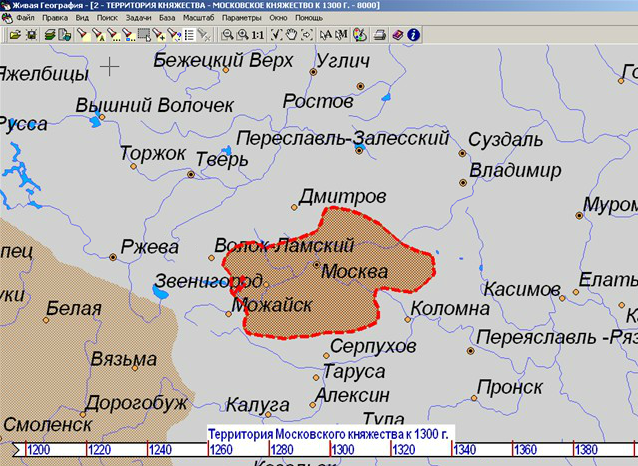This screenshot has width=638, height=466.
Task: Click the open folder toolbar icon
Action: click(x=13, y=35)
